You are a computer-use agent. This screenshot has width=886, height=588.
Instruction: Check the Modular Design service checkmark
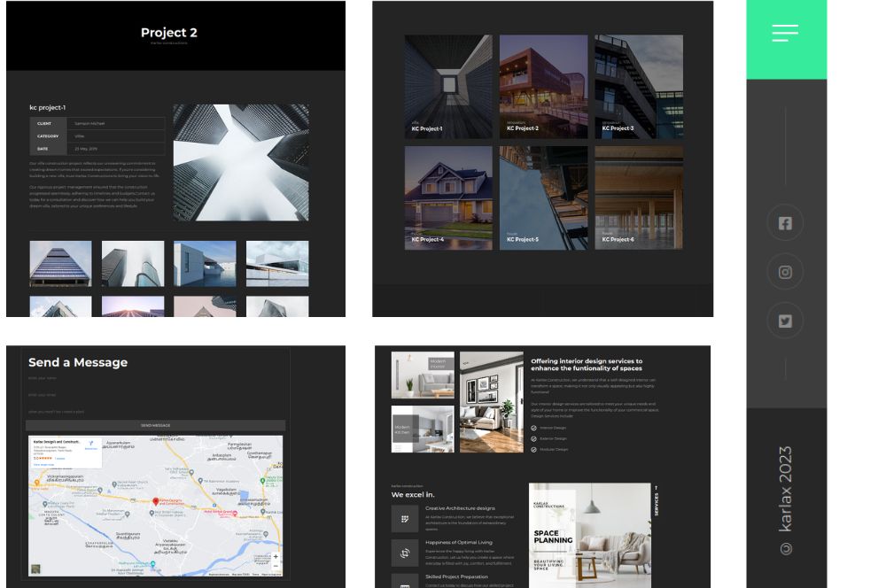pyautogui.click(x=533, y=449)
